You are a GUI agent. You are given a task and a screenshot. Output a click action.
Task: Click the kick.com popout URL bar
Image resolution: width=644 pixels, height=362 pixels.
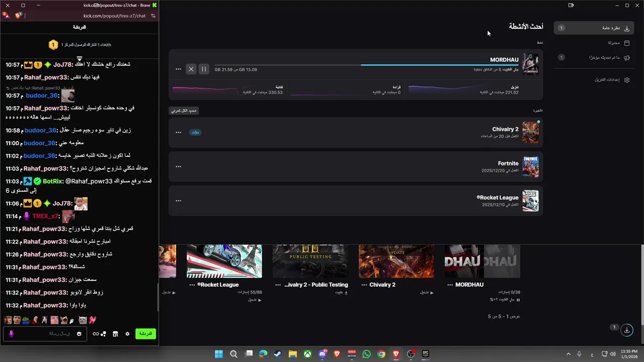114,16
